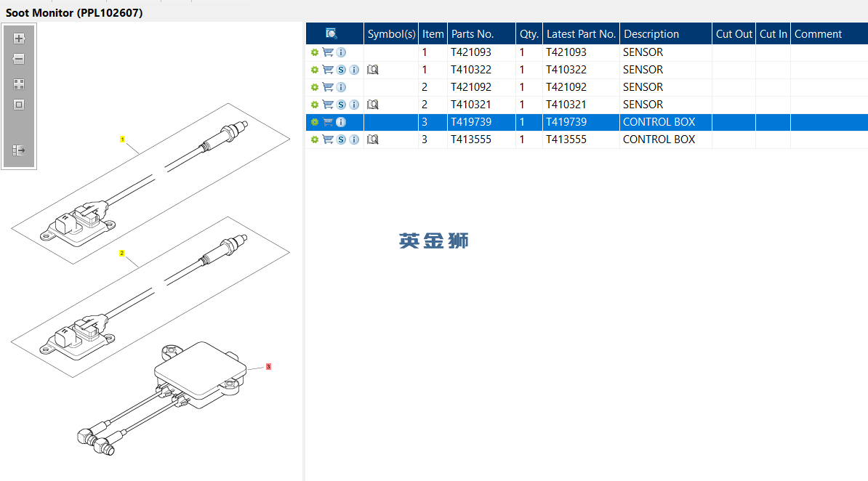Viewport: 868px width, 481px height.
Task: Click CONTROL BOX description for T413555
Action: [x=659, y=140]
